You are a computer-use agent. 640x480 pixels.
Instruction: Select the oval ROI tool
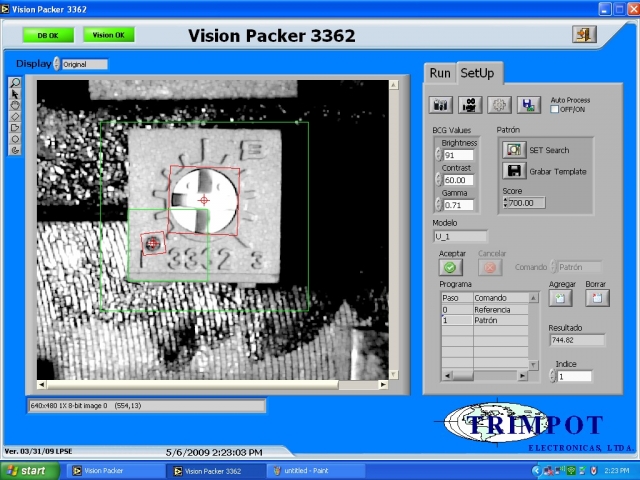(x=15, y=139)
